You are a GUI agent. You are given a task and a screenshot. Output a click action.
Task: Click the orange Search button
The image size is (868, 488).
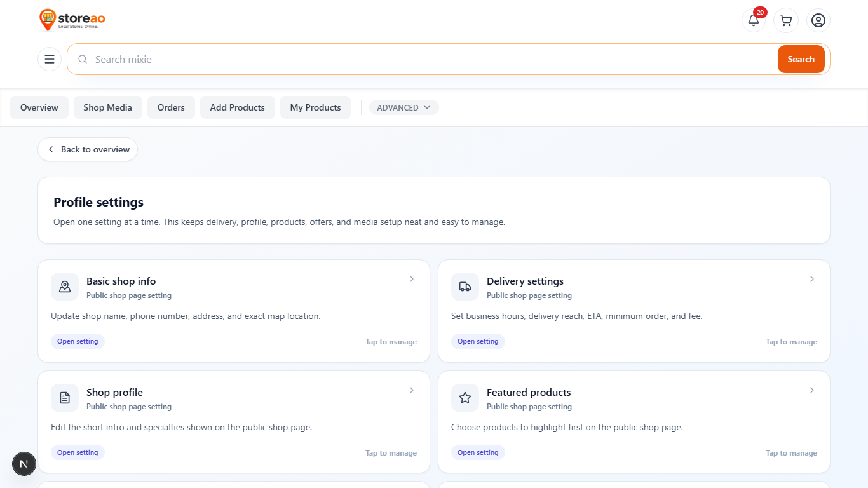pyautogui.click(x=801, y=59)
